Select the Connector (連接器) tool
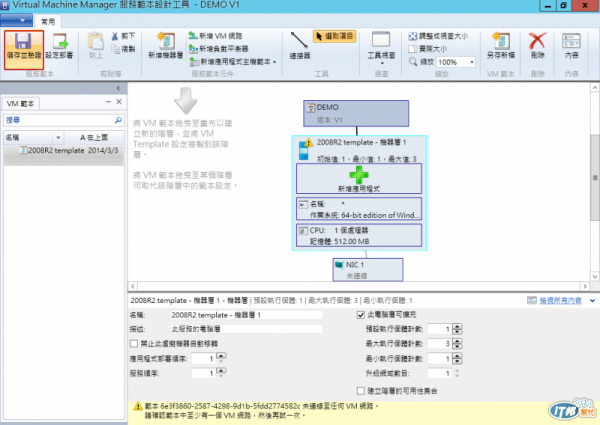This screenshot has height=425, width=600. [300, 46]
